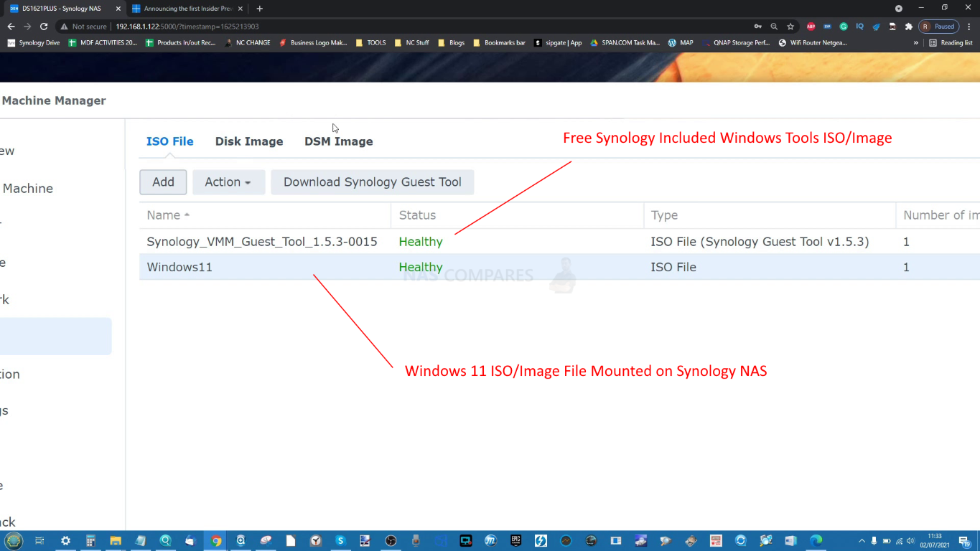Go back to the previous page
Screen dimensions: 980x551
click(11, 27)
